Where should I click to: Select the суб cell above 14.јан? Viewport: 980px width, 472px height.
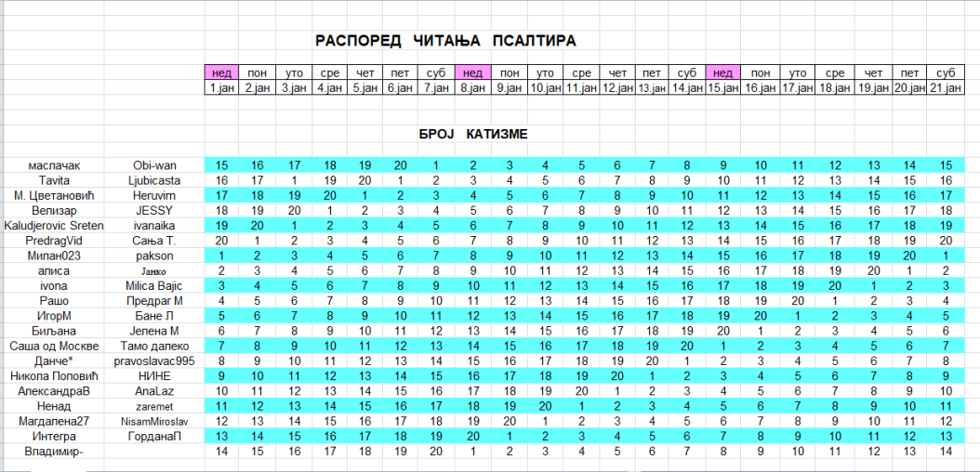687,72
